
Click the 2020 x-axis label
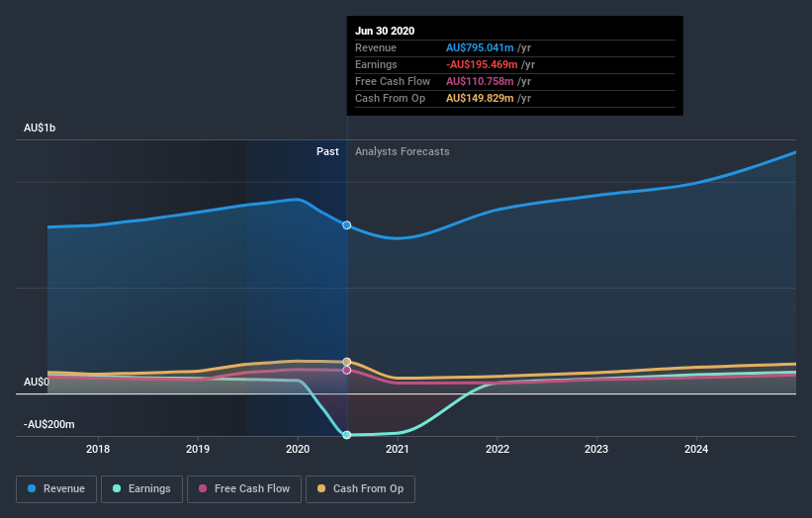298,449
